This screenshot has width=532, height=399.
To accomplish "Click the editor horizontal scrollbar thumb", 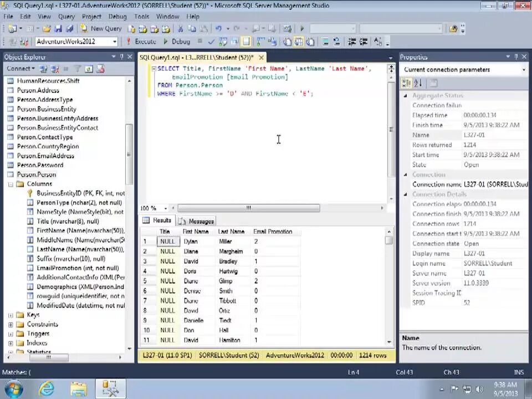I will tap(249, 208).
